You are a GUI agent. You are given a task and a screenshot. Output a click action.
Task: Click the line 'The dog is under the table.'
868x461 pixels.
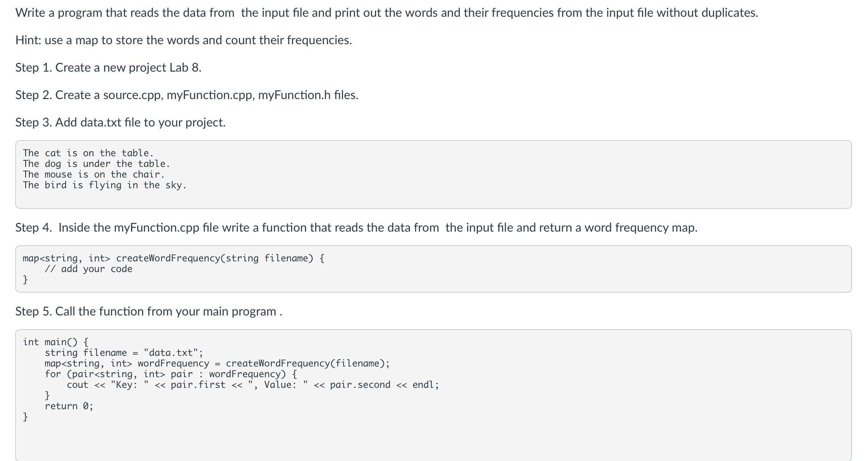coord(96,164)
